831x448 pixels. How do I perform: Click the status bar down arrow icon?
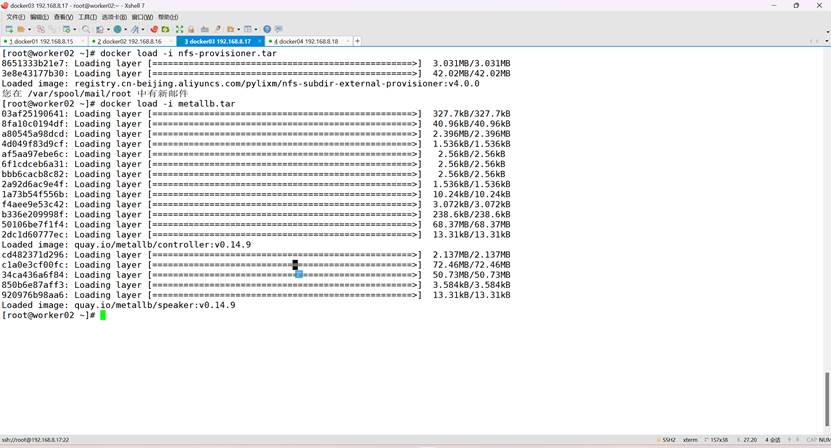pos(797,440)
